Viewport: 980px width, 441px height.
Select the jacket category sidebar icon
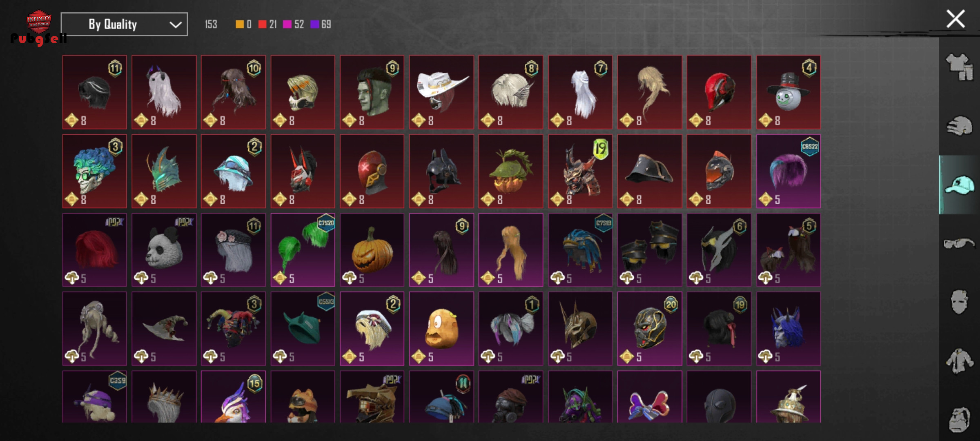coord(959,361)
